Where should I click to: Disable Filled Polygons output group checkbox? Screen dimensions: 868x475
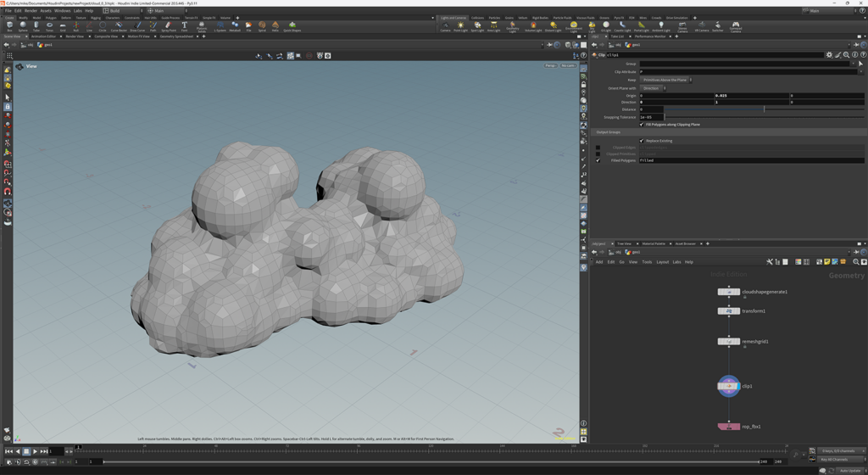pos(598,160)
